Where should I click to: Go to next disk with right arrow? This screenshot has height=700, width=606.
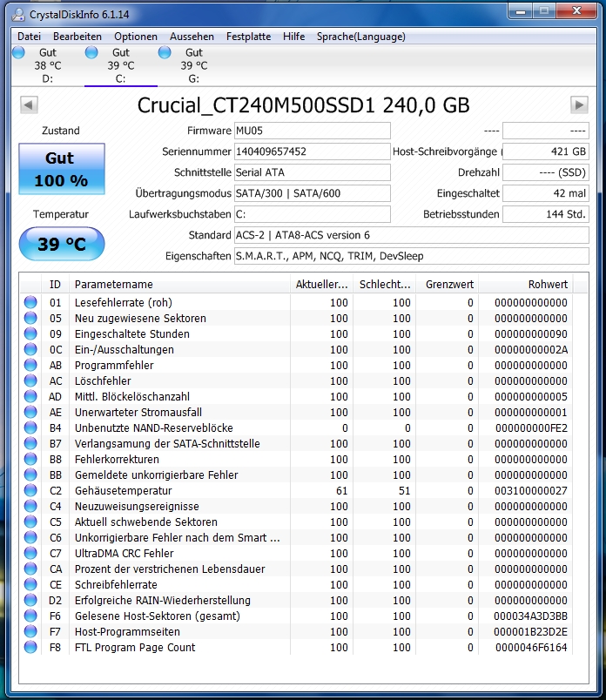[579, 104]
